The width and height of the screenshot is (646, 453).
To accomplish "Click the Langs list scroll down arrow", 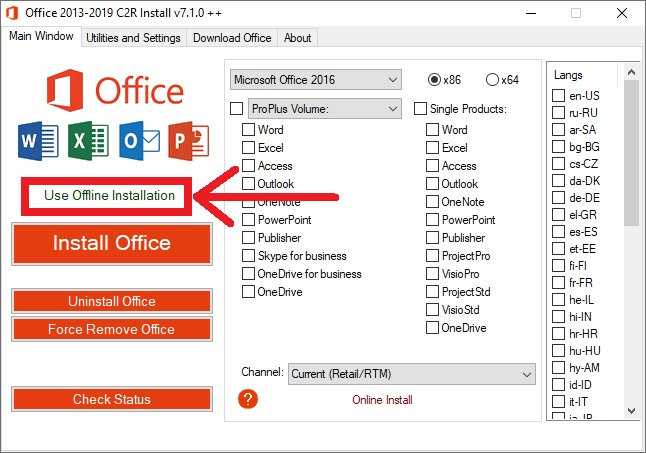I will (x=631, y=411).
